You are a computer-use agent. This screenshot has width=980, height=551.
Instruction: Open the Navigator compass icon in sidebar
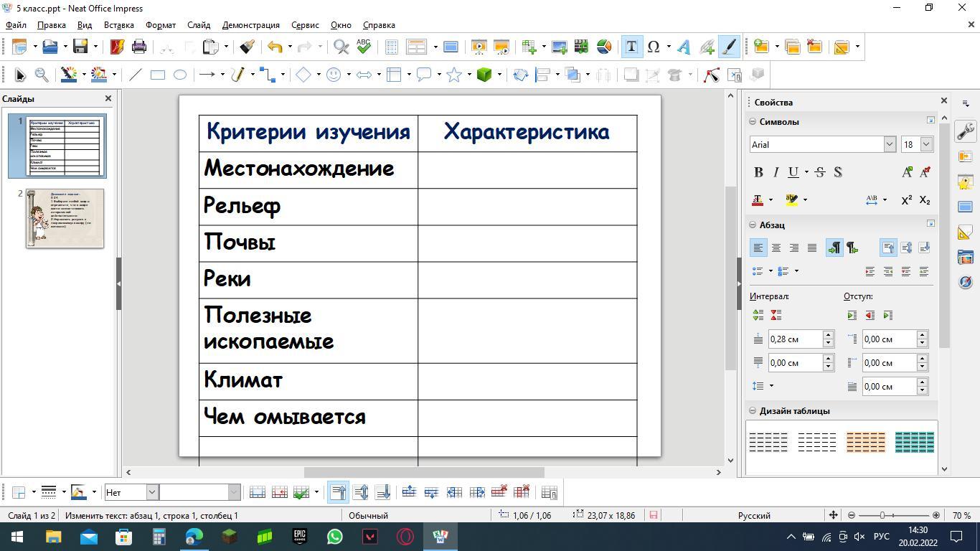click(x=965, y=282)
